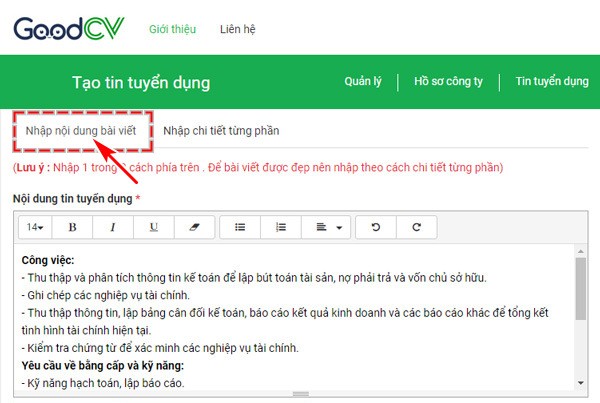Open Tin tuyển dụng menu
The height and width of the screenshot is (403, 600).
point(552,81)
